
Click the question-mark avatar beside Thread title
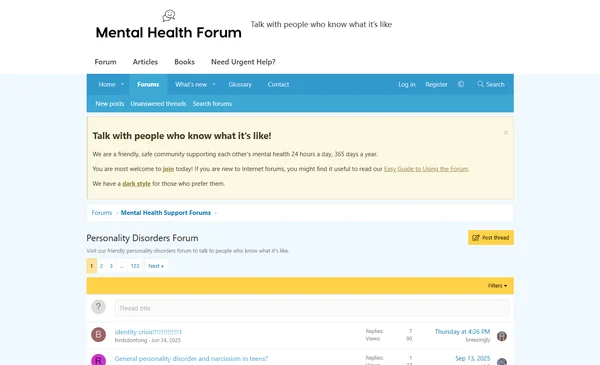tap(98, 307)
